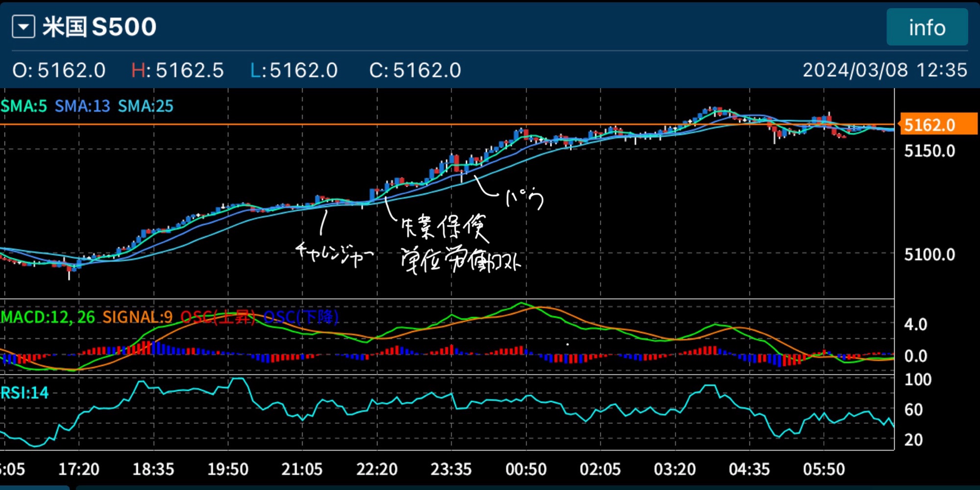Open the instrument dropdown arrow beside 米国S500
Screen dimensions: 980x490
[x=24, y=26]
